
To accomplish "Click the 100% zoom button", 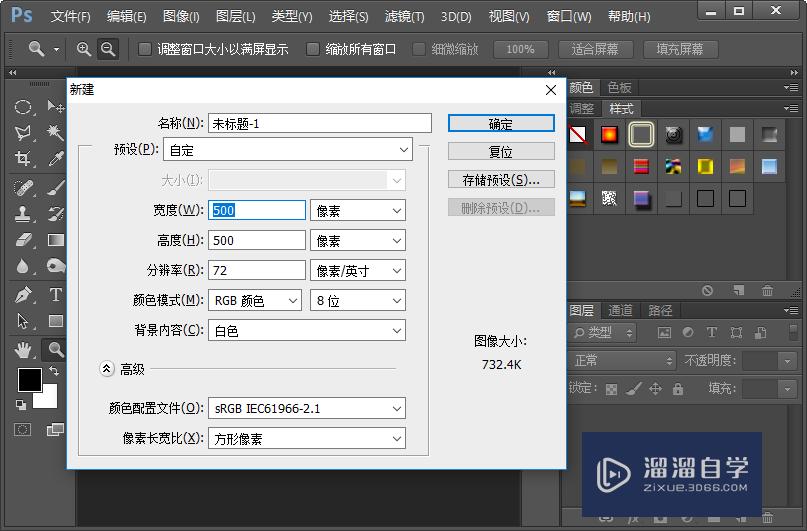I will pos(520,49).
